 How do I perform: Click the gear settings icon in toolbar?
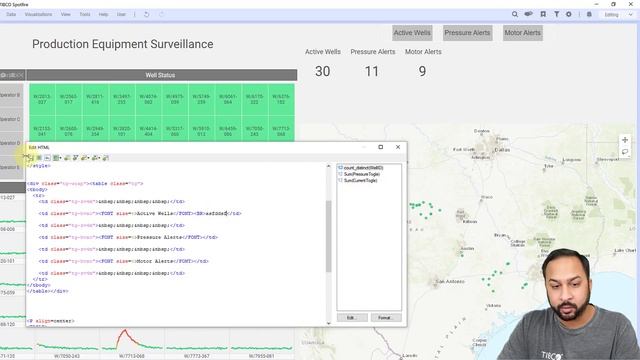click(x=569, y=14)
